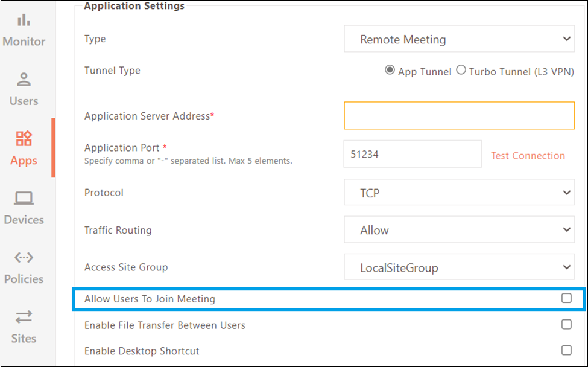Go to the Policies arrows icon

(24, 257)
